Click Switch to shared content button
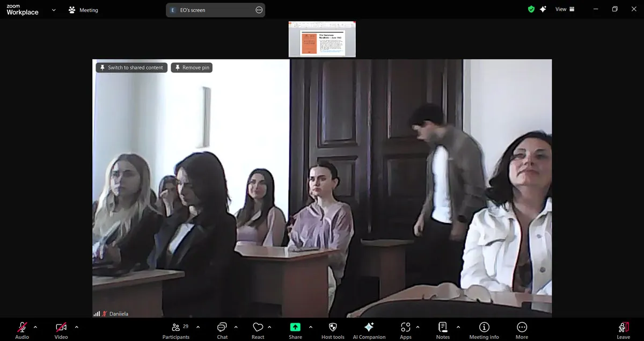644x341 pixels. [x=131, y=68]
